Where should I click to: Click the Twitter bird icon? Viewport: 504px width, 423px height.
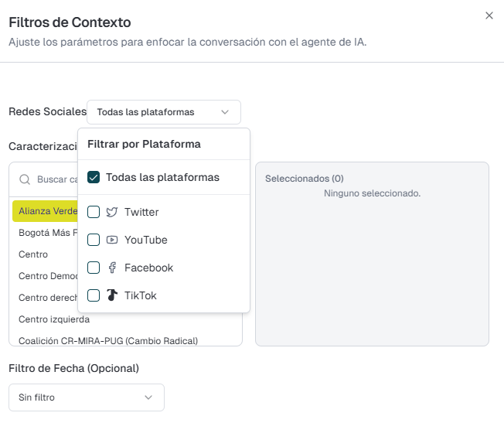112,212
